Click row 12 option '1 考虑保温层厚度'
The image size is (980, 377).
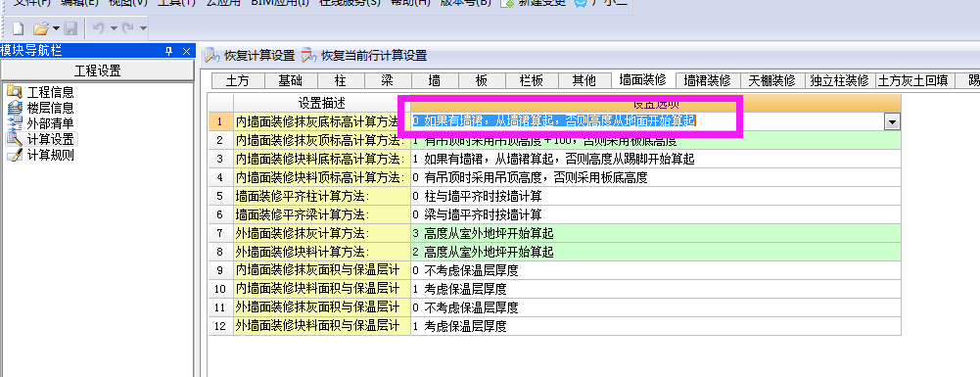[x=656, y=326]
